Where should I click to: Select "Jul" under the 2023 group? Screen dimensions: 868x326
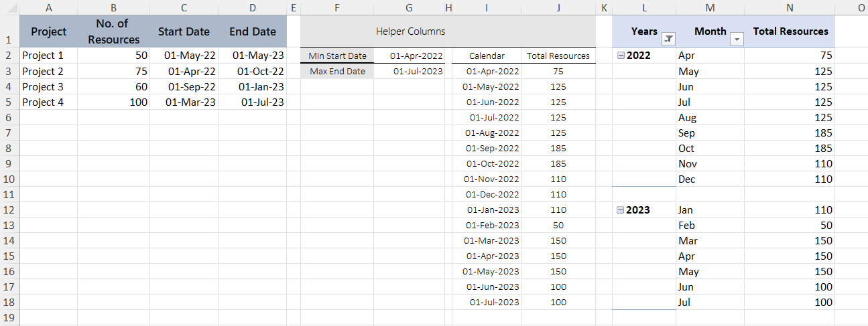tap(710, 302)
